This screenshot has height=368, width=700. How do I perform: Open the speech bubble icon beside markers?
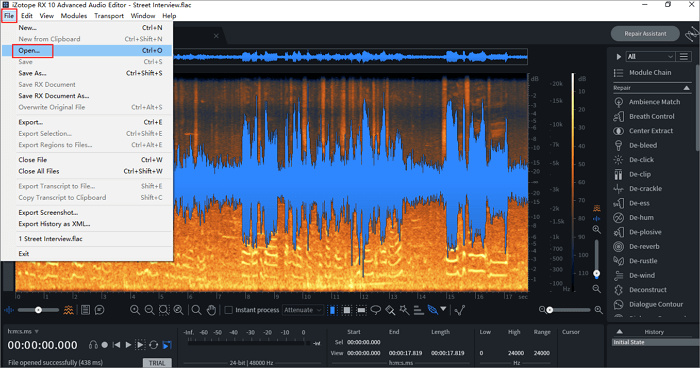point(100,309)
